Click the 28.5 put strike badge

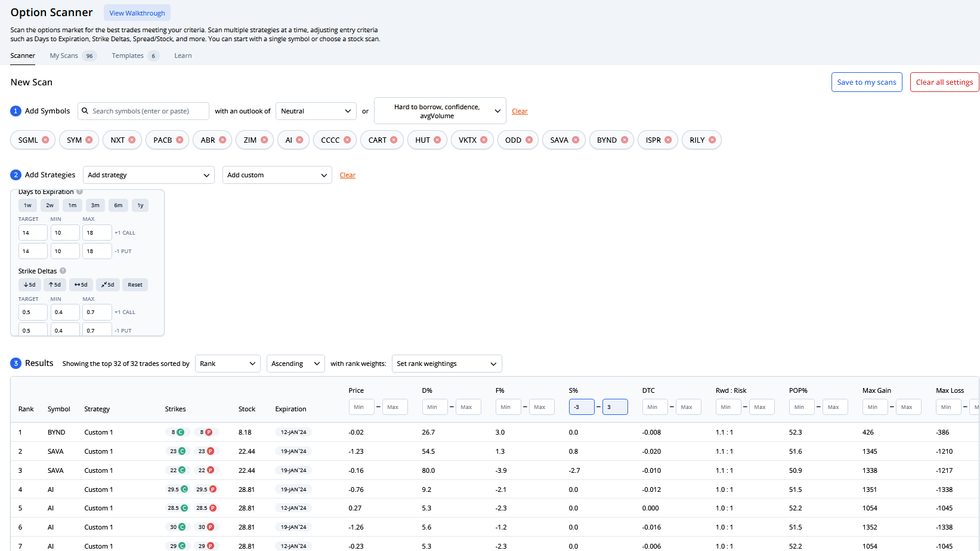(x=206, y=508)
